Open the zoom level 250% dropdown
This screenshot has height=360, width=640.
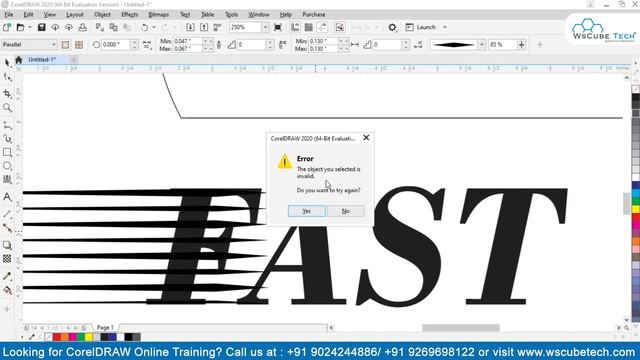tap(265, 27)
